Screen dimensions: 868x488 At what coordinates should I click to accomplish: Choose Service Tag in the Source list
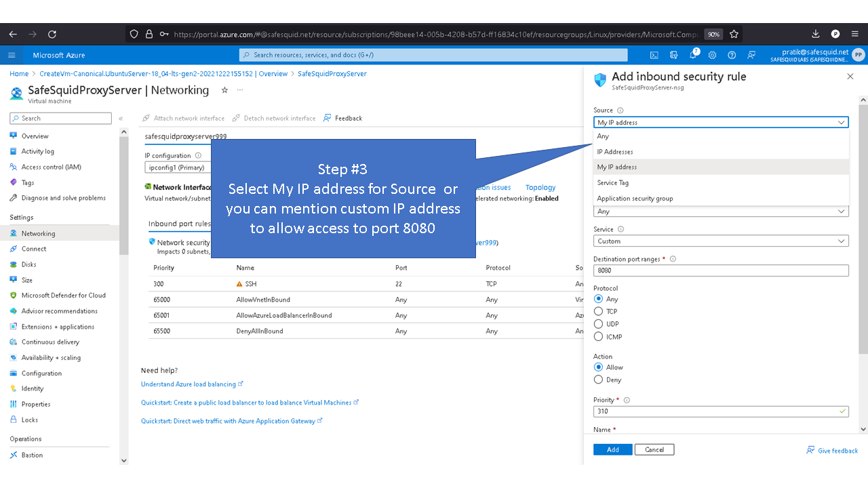pyautogui.click(x=721, y=183)
